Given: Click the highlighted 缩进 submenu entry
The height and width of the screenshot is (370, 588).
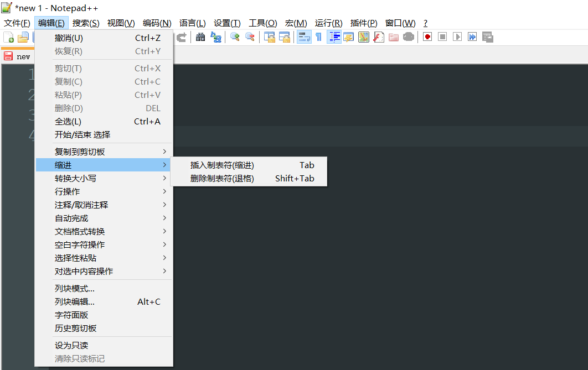Looking at the screenshot, I should [103, 165].
